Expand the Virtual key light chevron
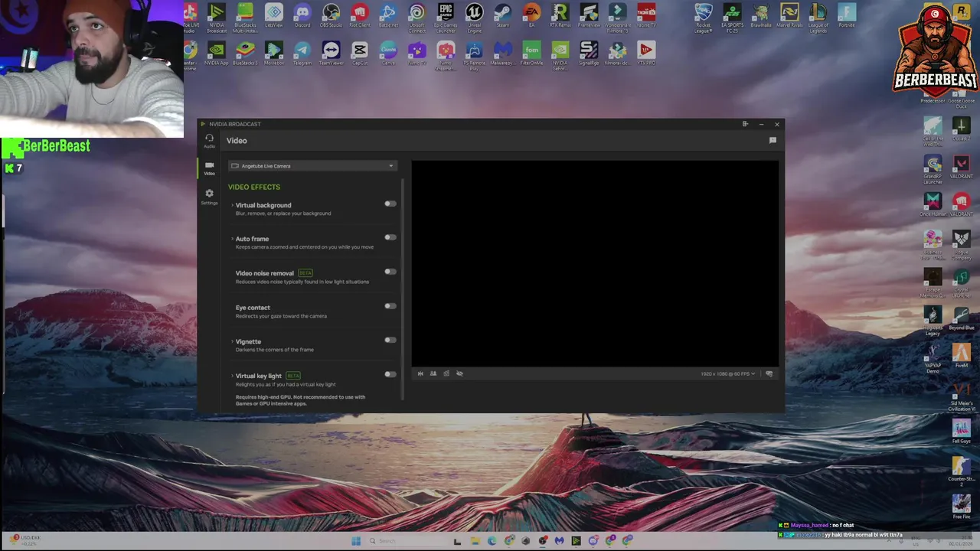 [x=232, y=376]
